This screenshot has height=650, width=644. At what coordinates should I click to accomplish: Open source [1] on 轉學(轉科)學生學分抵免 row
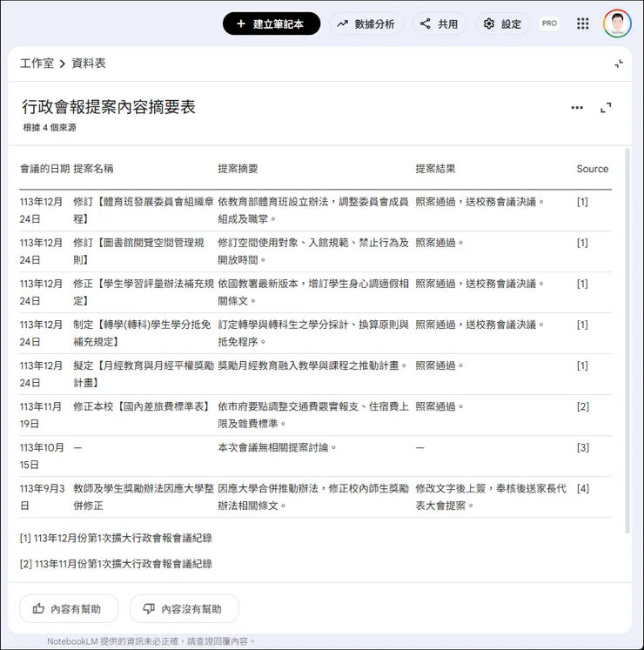pos(582,325)
